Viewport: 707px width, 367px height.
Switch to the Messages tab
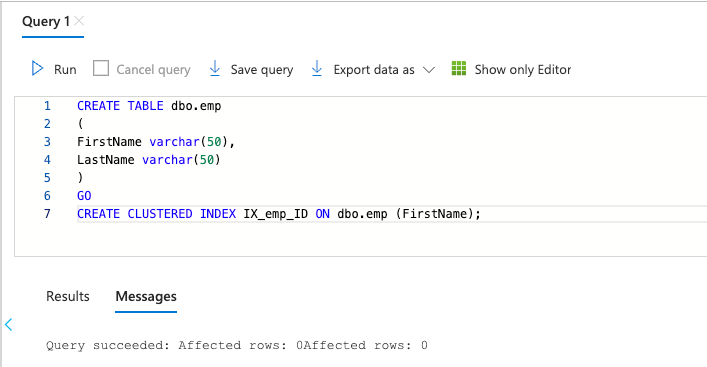point(146,296)
